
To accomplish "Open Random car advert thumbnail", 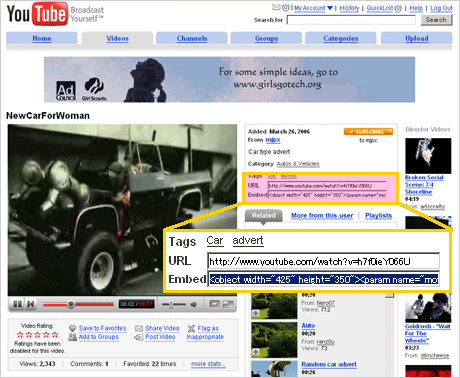I will (x=274, y=369).
